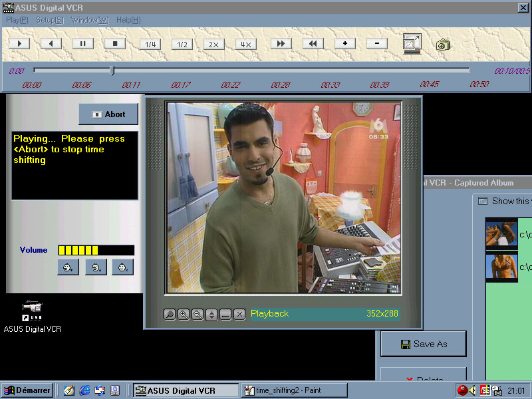Viewport: 532px width, 399px height.
Task: Click the camera snapshot icon
Action: tap(443, 45)
